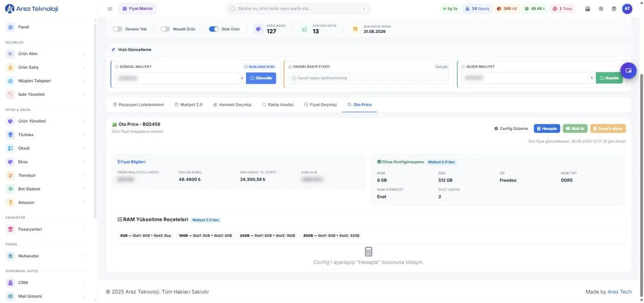Viewport: 644px width, 303px height.
Task: Click the Oksid sidebar icon
Action: [11, 148]
